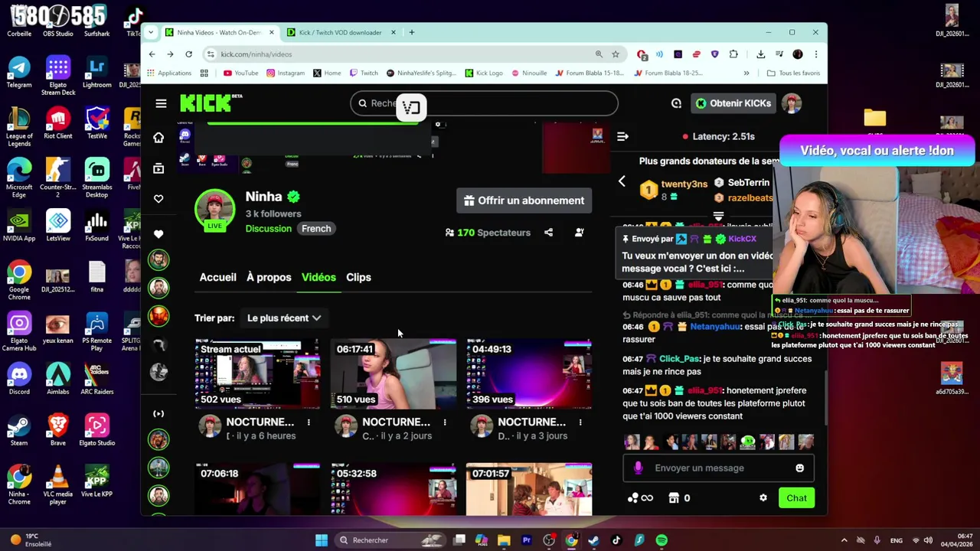The width and height of the screenshot is (980, 551).
Task: Go back with chat leaderboard left arrow
Action: point(622,181)
